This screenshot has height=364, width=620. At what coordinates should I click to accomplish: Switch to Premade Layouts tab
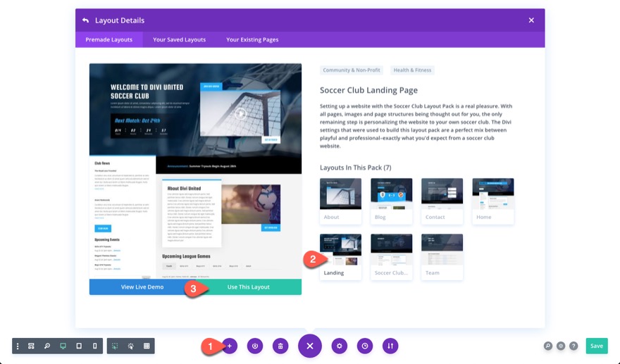[x=108, y=39]
